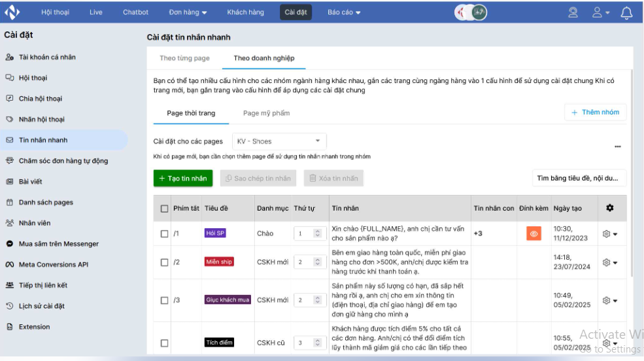Open gear menu for Miễn ship row
The image size is (644, 361).
(609, 262)
